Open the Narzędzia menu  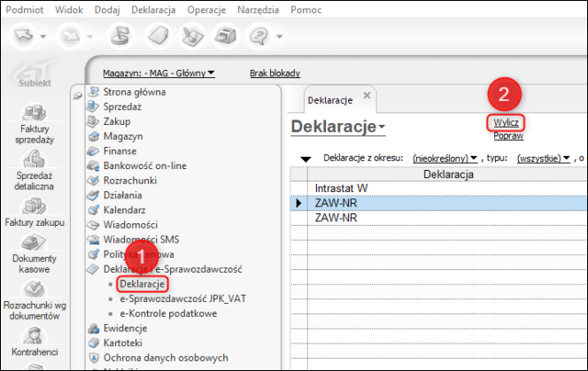pyautogui.click(x=258, y=10)
